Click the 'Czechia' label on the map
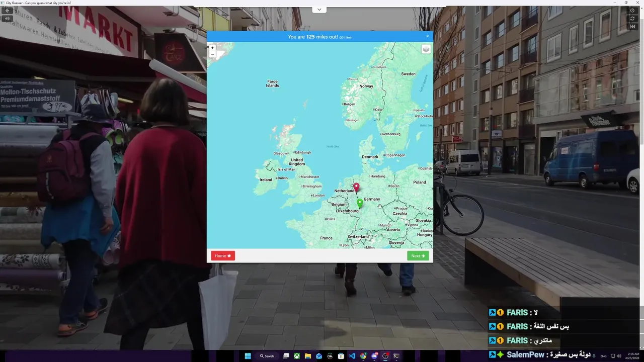Screen dimensions: 644x362 click(400, 213)
